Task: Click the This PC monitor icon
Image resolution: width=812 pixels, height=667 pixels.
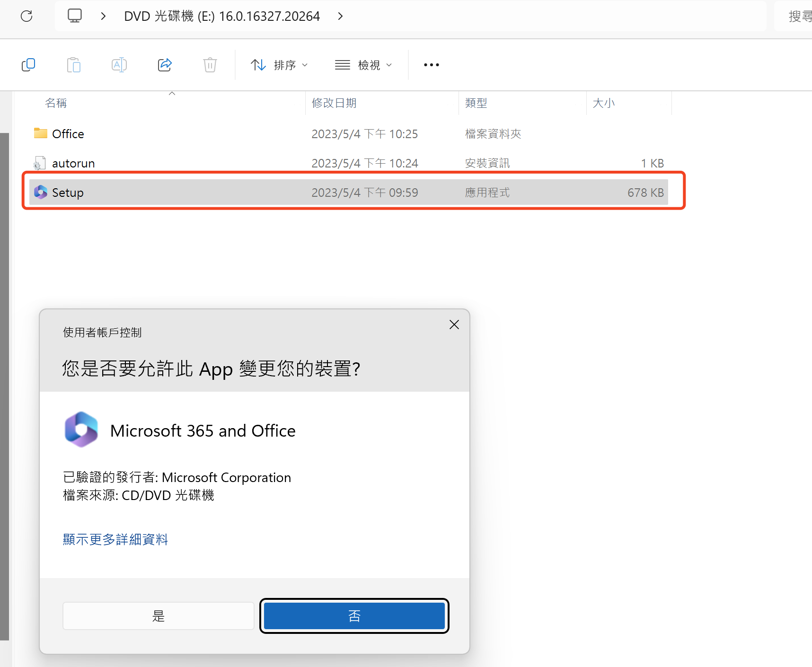Action: pyautogui.click(x=75, y=16)
